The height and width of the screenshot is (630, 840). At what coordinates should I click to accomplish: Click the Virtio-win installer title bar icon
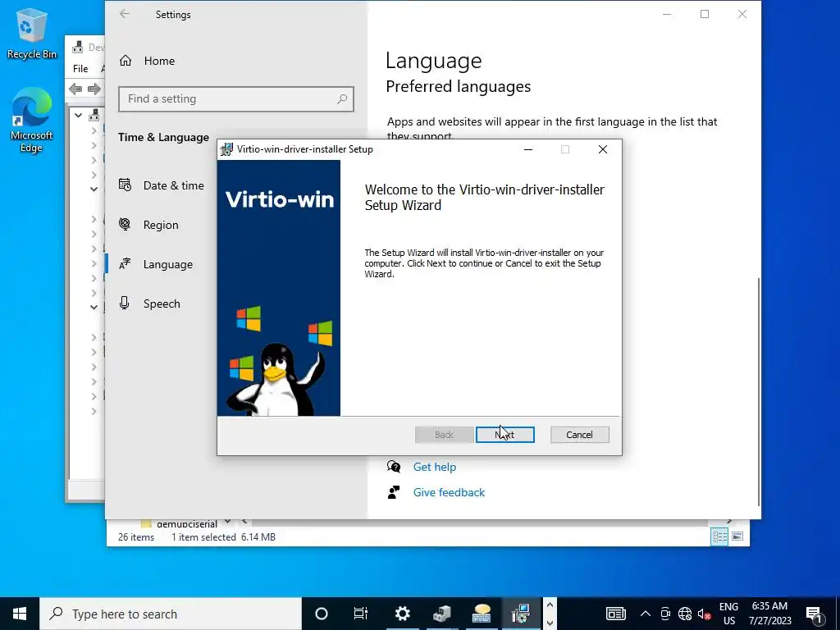coord(227,149)
